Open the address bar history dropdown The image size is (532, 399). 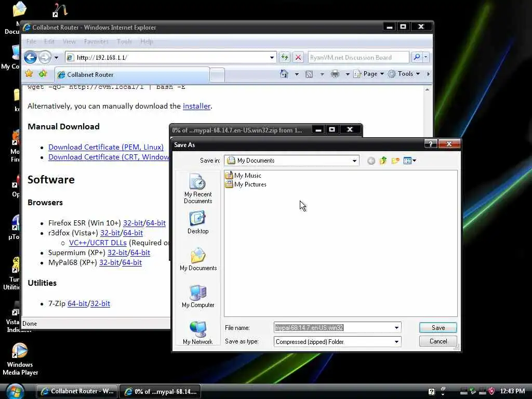coord(272,58)
